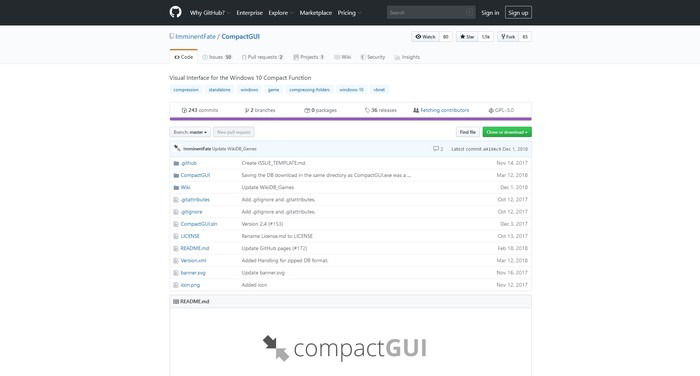Open the icon.png file

[190, 285]
